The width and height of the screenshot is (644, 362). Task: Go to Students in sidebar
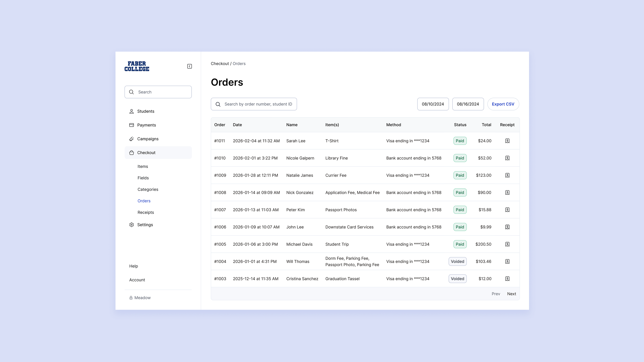click(146, 111)
